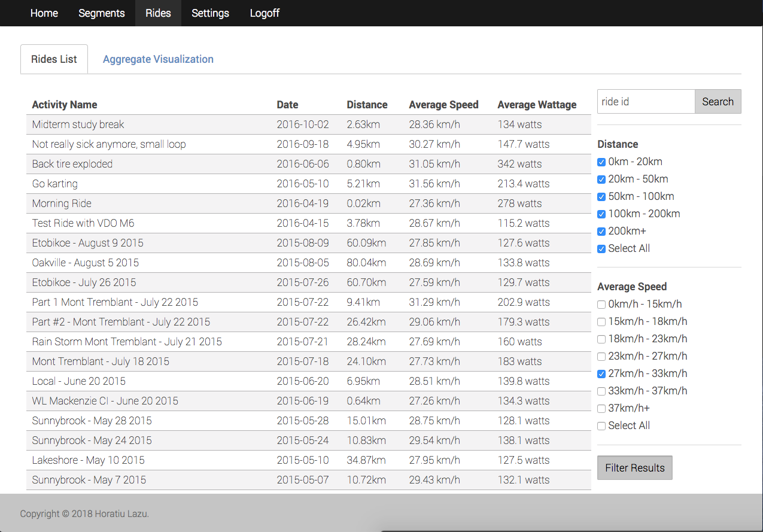Go to Segments in the top navigation
763x532 pixels.
102,13
